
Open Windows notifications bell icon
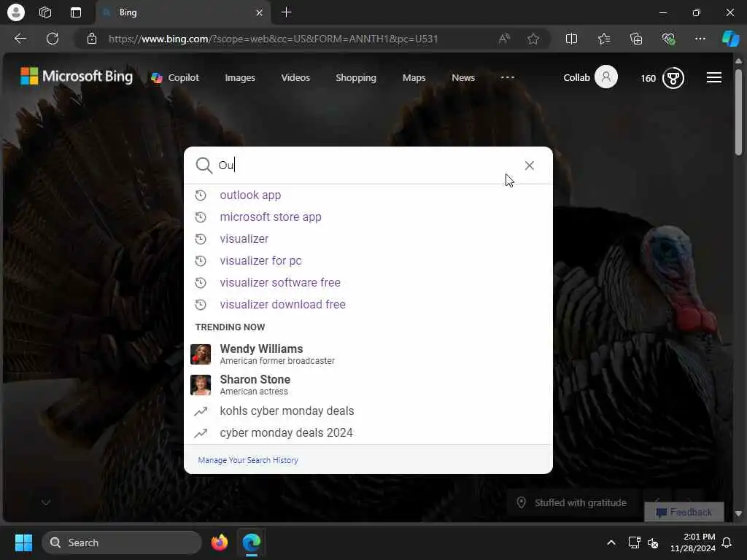coord(727,542)
